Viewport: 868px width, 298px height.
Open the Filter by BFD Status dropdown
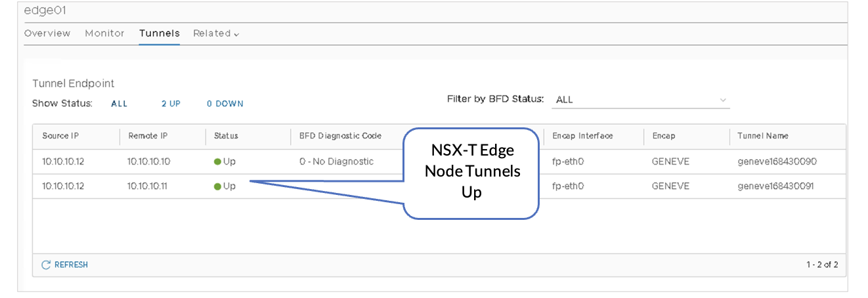[640, 100]
